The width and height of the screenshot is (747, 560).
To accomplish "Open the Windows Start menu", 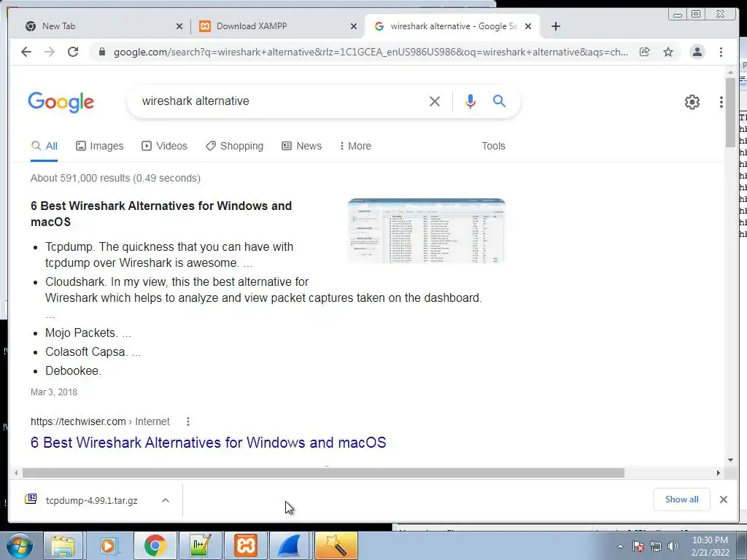I will [x=20, y=545].
